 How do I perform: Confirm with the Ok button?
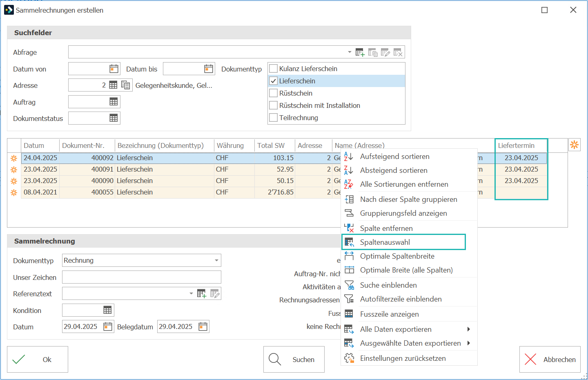pyautogui.click(x=38, y=360)
